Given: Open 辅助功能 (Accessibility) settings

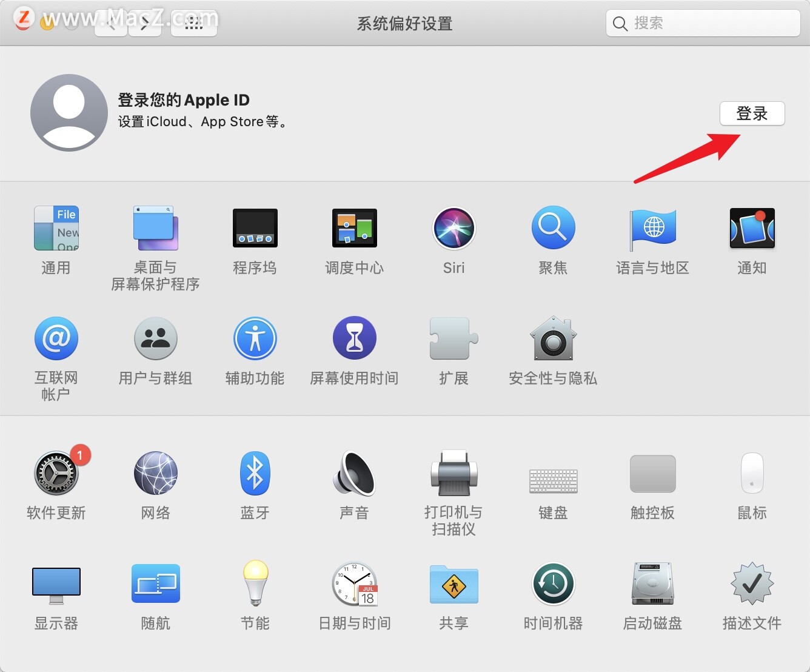Looking at the screenshot, I should click(x=255, y=338).
